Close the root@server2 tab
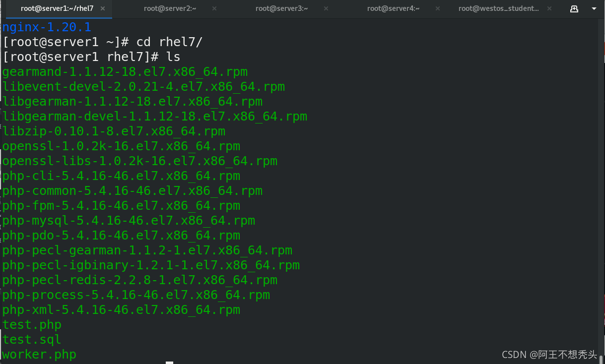 pos(214,8)
